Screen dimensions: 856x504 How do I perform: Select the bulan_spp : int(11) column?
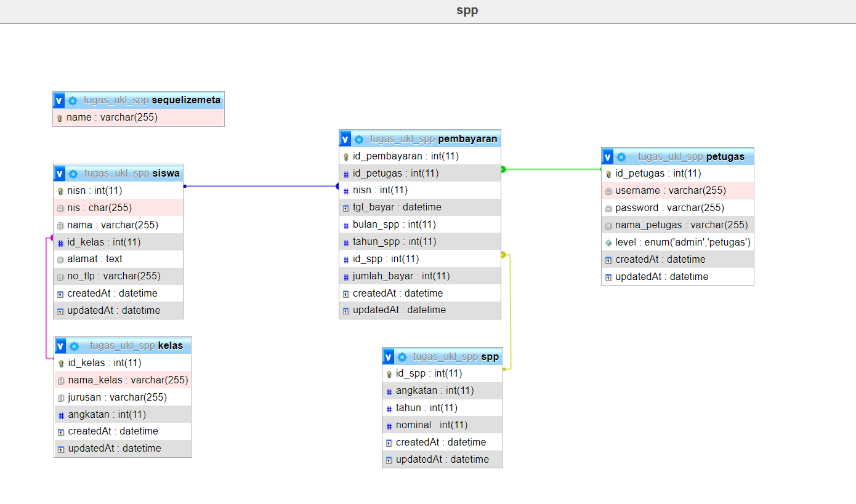[420, 224]
